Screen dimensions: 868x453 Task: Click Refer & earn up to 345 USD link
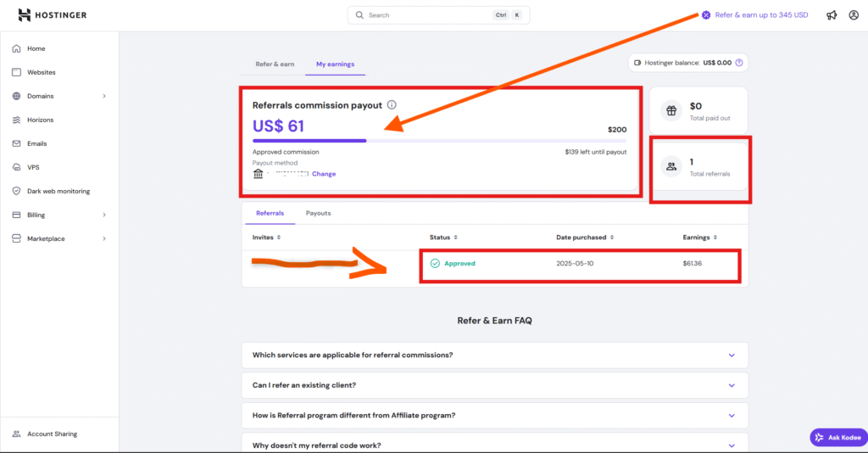(x=761, y=15)
